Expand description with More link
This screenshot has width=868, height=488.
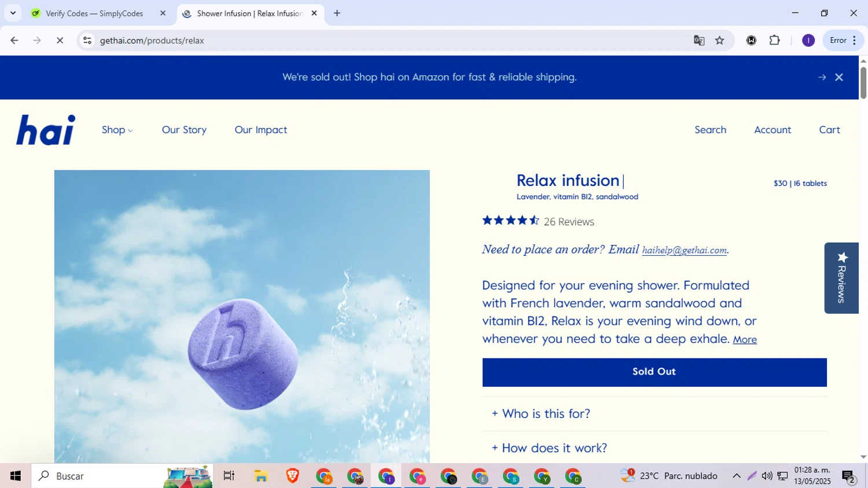[745, 340]
